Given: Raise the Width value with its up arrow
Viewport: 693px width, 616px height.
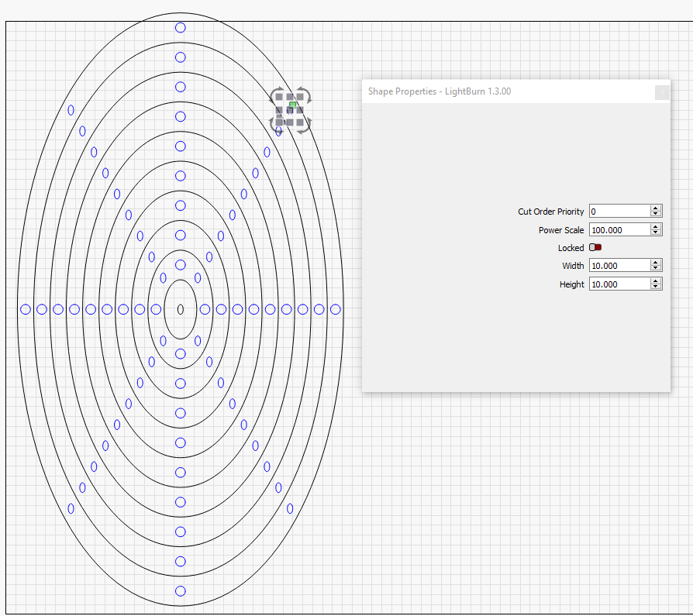Looking at the screenshot, I should pyautogui.click(x=656, y=263).
